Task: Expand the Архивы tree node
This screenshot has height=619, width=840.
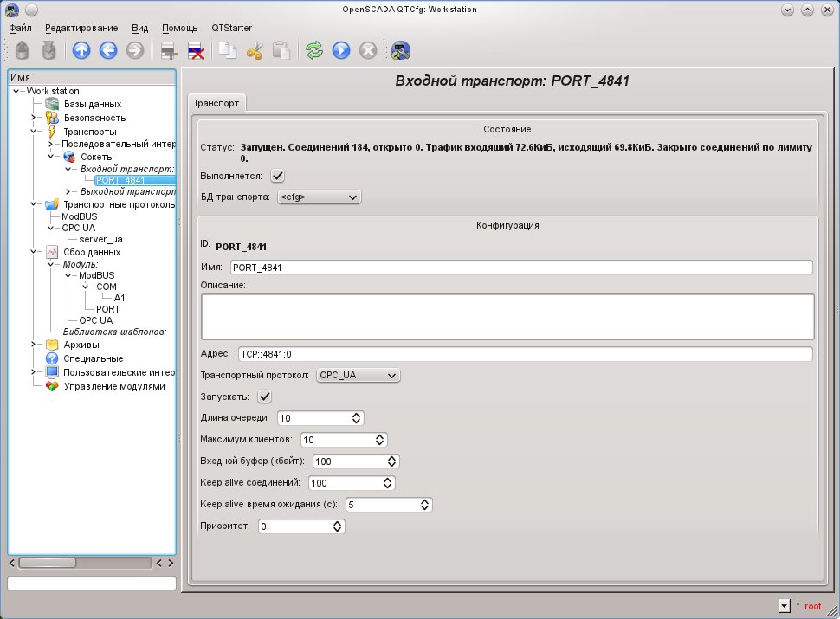Action: point(33,345)
